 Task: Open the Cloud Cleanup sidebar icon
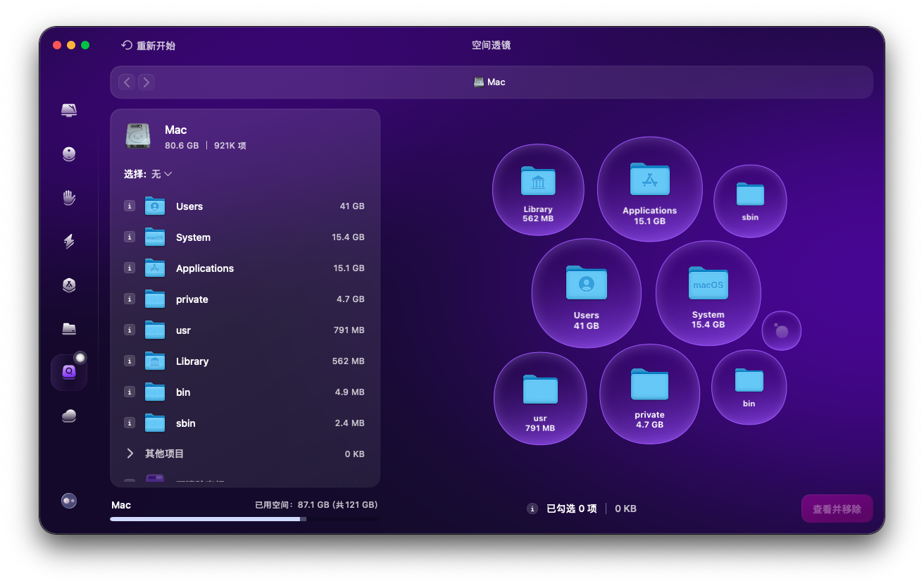click(x=69, y=416)
